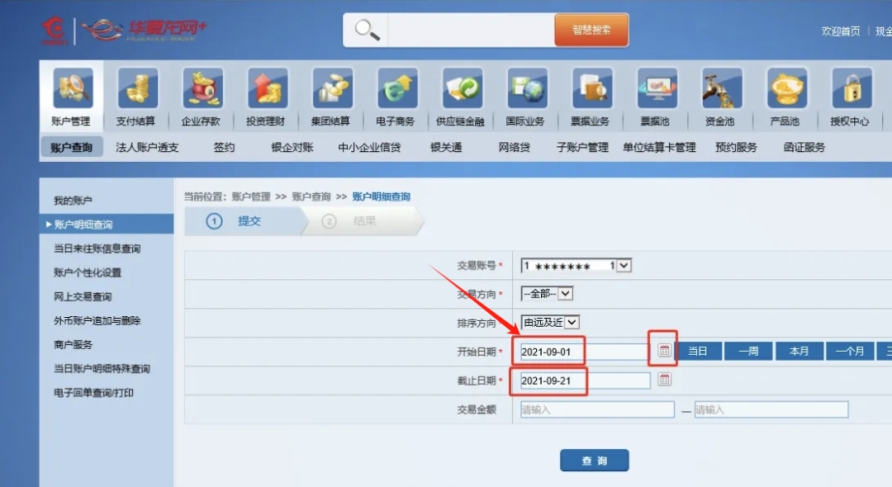
Task: Click 账户查询 in the breadcrumb
Action: pos(311,196)
